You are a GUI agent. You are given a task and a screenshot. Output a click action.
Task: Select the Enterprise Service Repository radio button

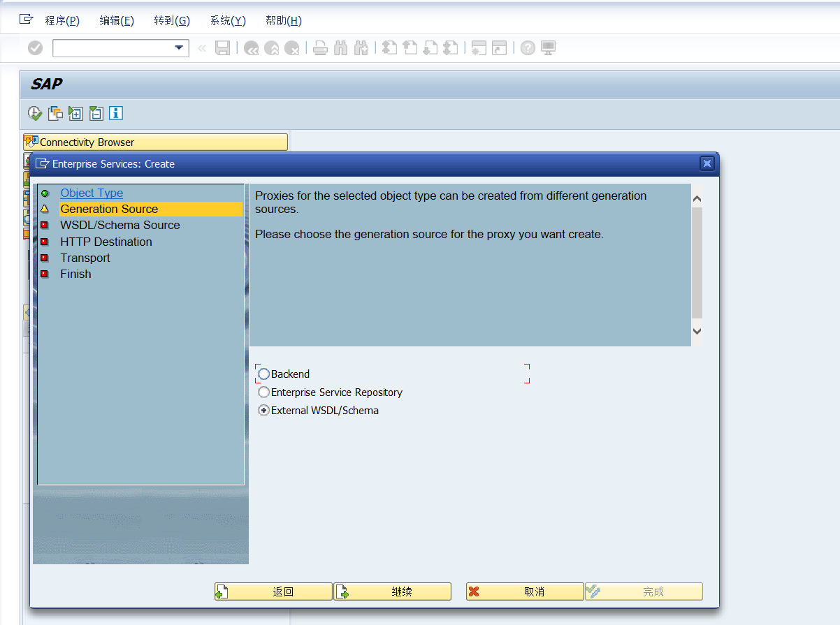point(264,392)
